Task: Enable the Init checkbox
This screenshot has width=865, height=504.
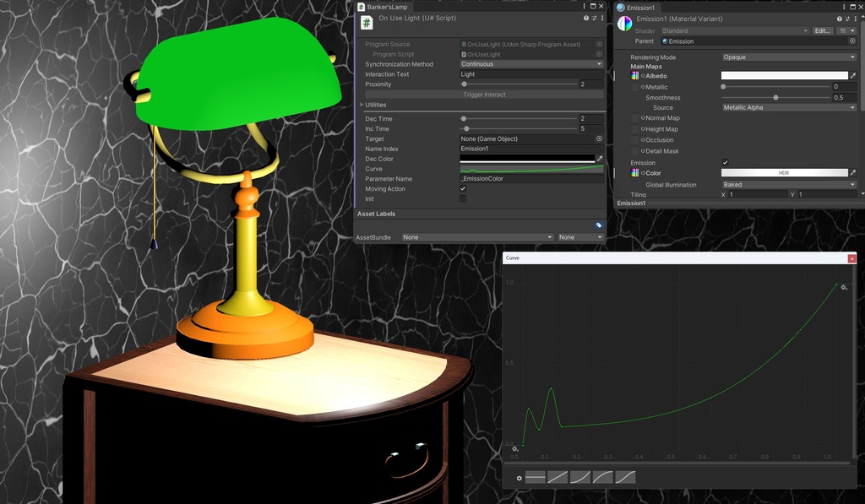Action: pyautogui.click(x=463, y=198)
